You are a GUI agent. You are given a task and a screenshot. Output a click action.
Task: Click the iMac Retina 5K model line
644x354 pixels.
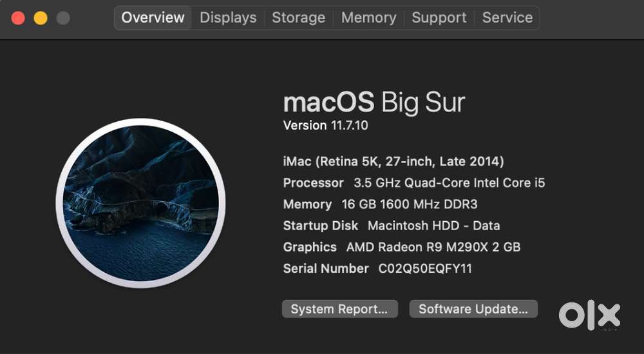point(393,161)
